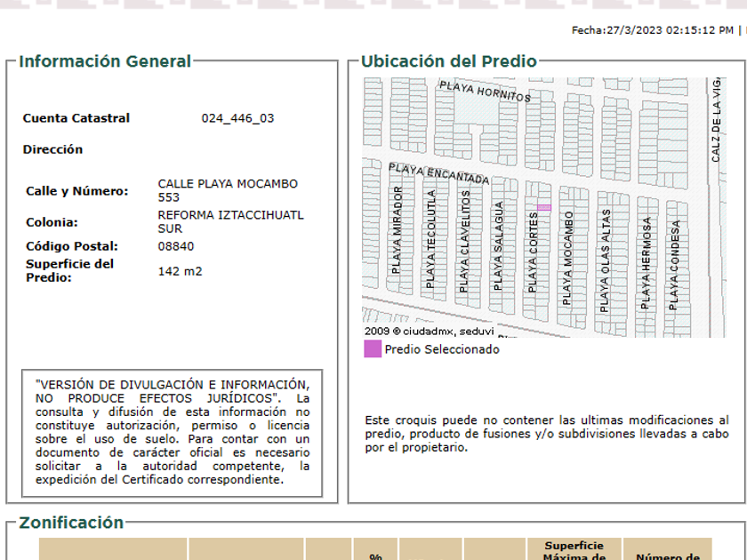Viewport: 747px width, 560px height.
Task: Select colonia value REFORMA IZTACCIHUATL SUR
Action: point(230,222)
